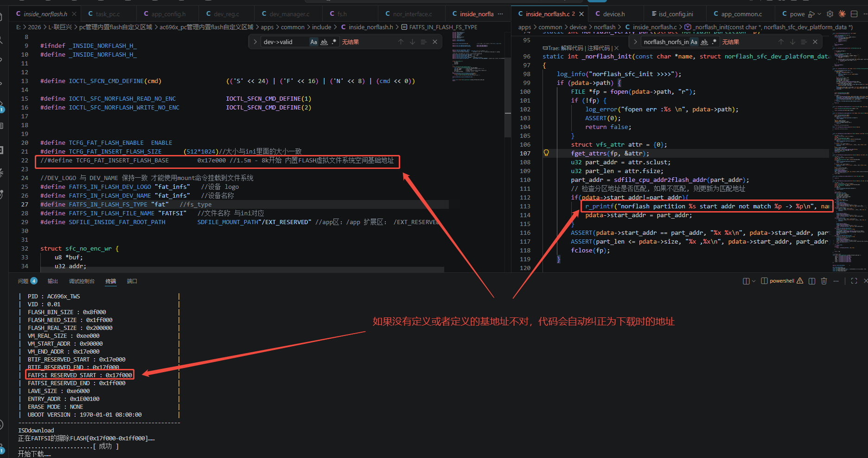Toggle match case in right find widget
This screenshot has height=458, width=868.
pyautogui.click(x=694, y=42)
